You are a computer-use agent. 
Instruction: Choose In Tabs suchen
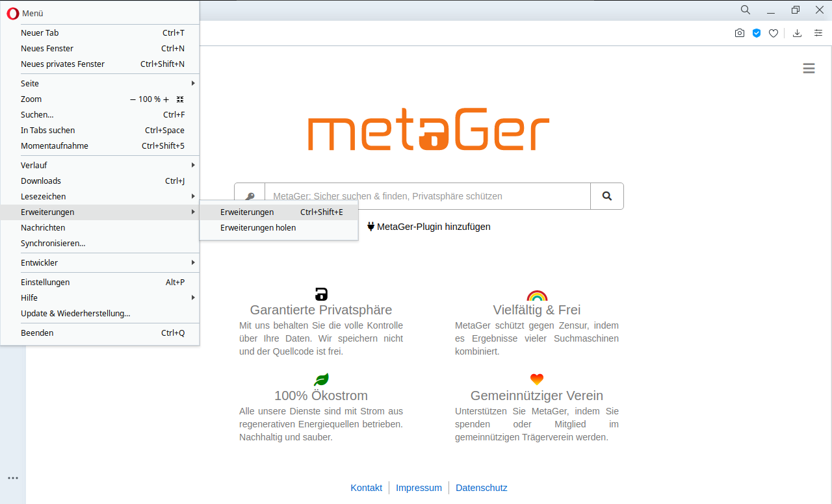tap(100, 131)
